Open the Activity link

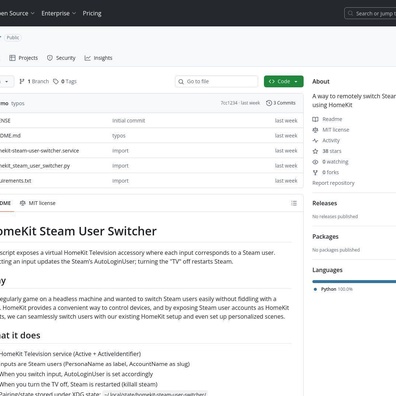click(x=331, y=140)
